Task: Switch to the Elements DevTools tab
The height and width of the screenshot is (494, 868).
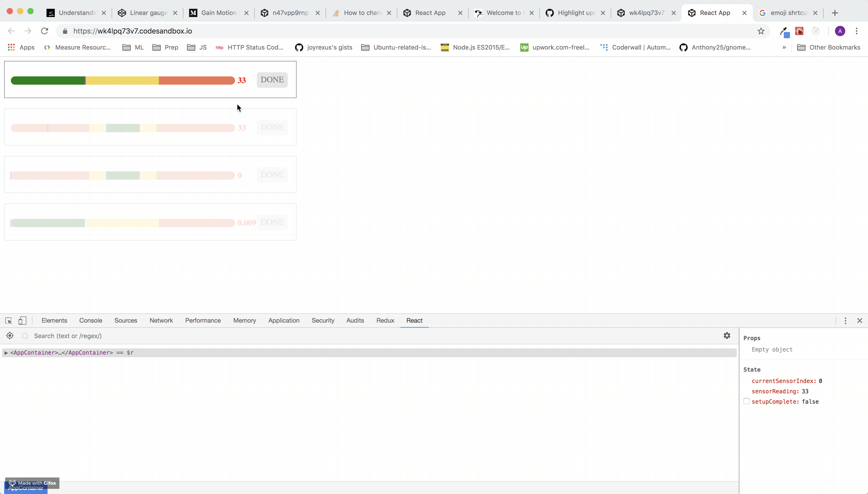Action: [54, 321]
